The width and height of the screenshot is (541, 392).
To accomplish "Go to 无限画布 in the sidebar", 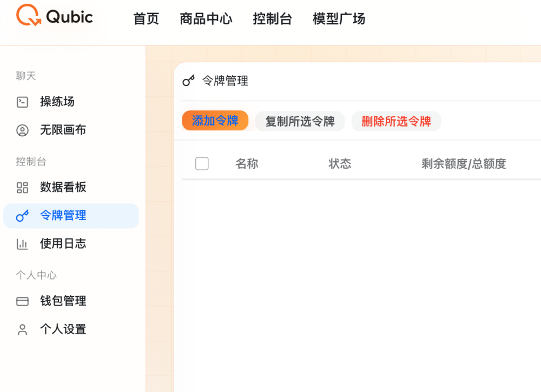I will click(x=71, y=130).
